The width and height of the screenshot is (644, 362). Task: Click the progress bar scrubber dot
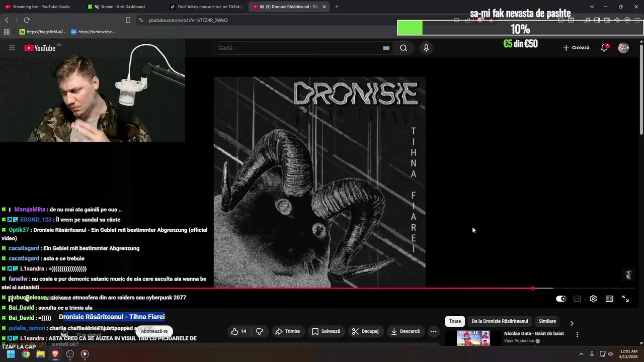[533, 288]
